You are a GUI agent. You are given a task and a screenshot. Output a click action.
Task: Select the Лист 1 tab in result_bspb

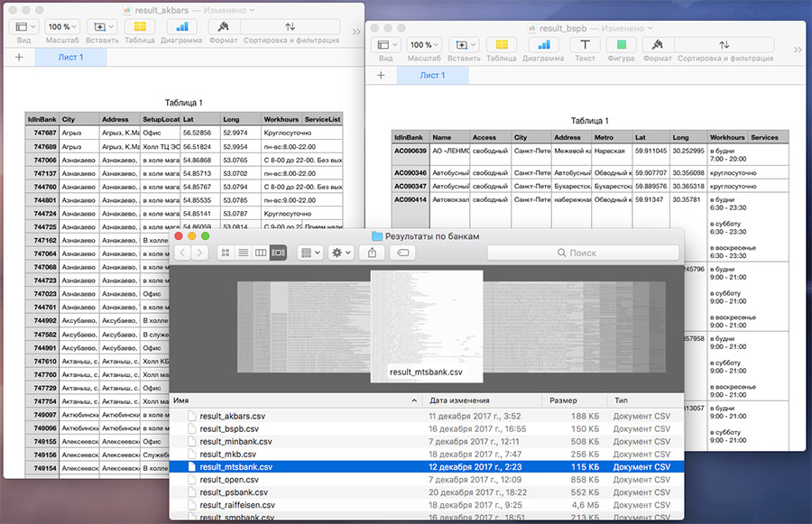(432, 75)
